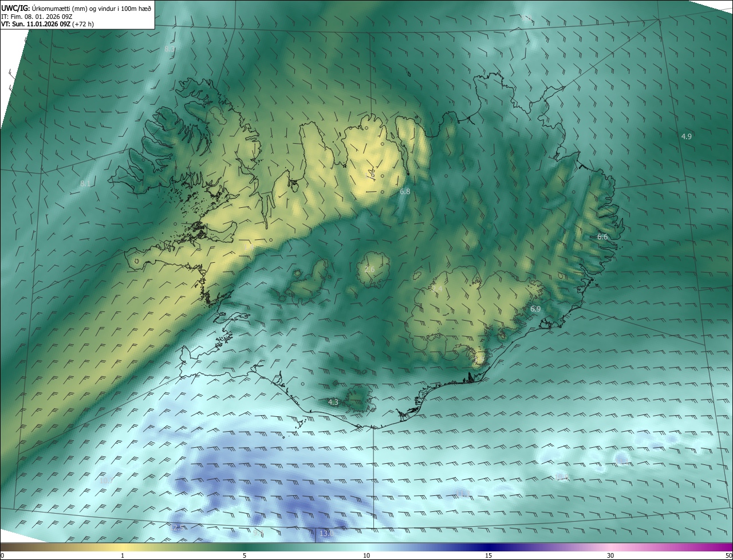The height and width of the screenshot is (560, 733).
Task: Click the 6.8 value label
Action: click(x=405, y=191)
